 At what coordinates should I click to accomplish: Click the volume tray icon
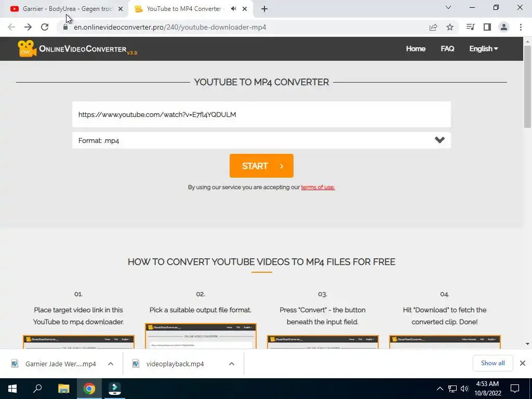point(464,389)
